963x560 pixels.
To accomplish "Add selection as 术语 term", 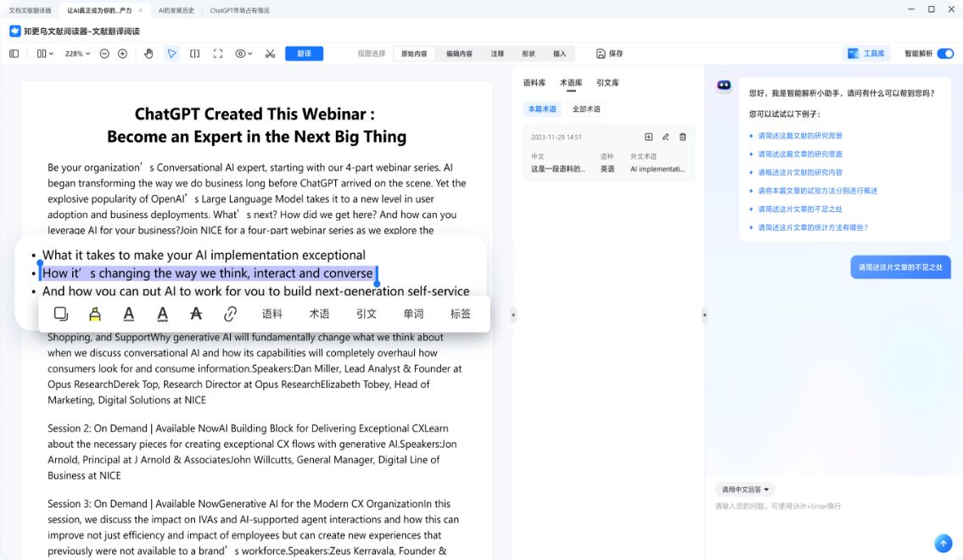I will tap(319, 314).
